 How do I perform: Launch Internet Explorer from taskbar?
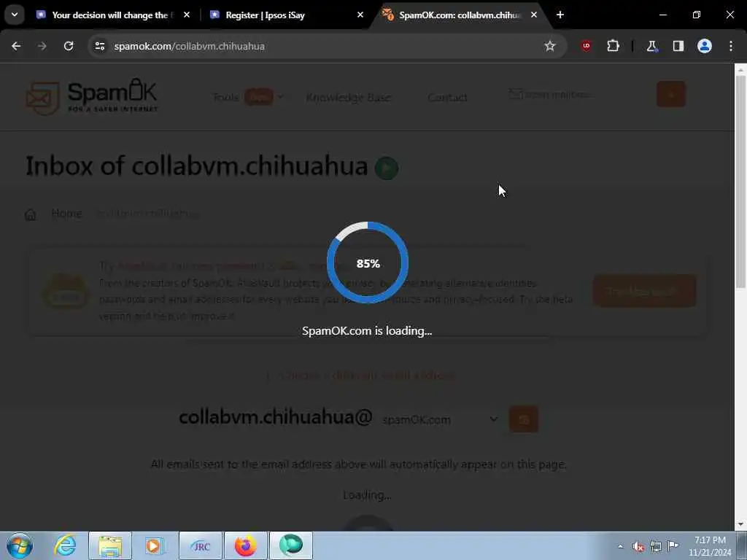(65, 545)
